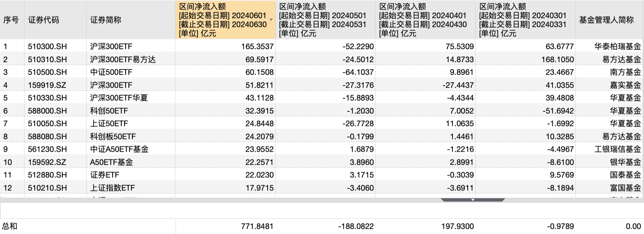Select total March inflow -0.9789
The image size is (644, 234).
pos(560,226)
